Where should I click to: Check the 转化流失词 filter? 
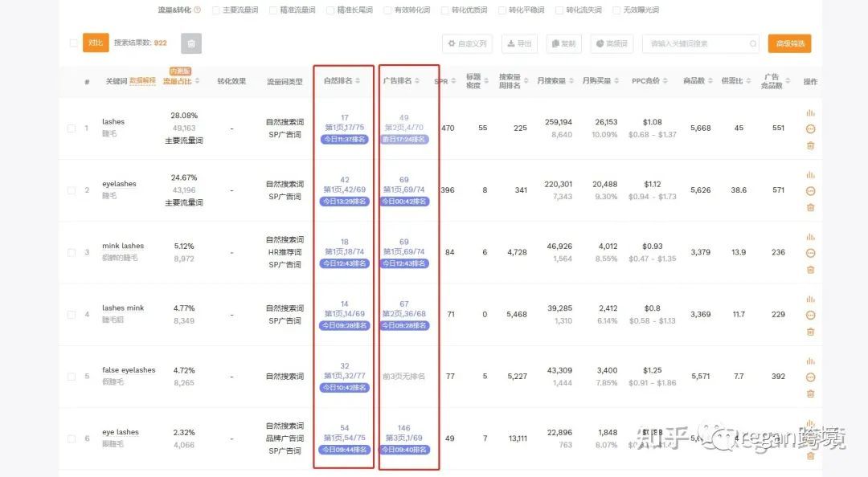pos(559,10)
